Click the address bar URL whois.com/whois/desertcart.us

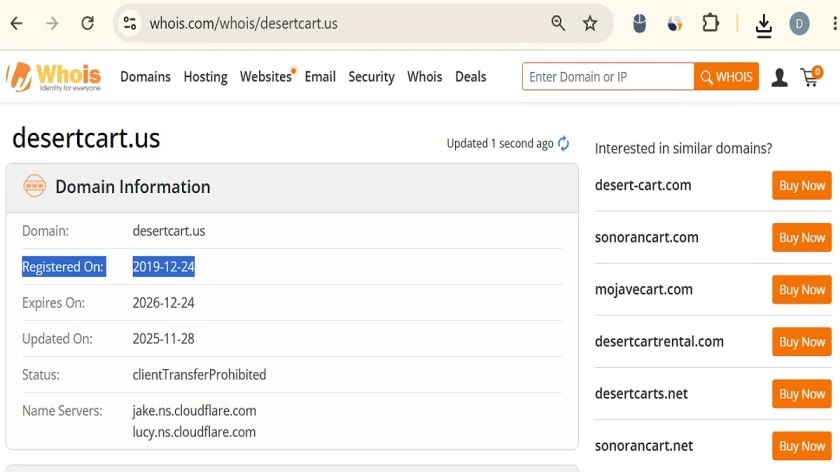[x=243, y=24]
